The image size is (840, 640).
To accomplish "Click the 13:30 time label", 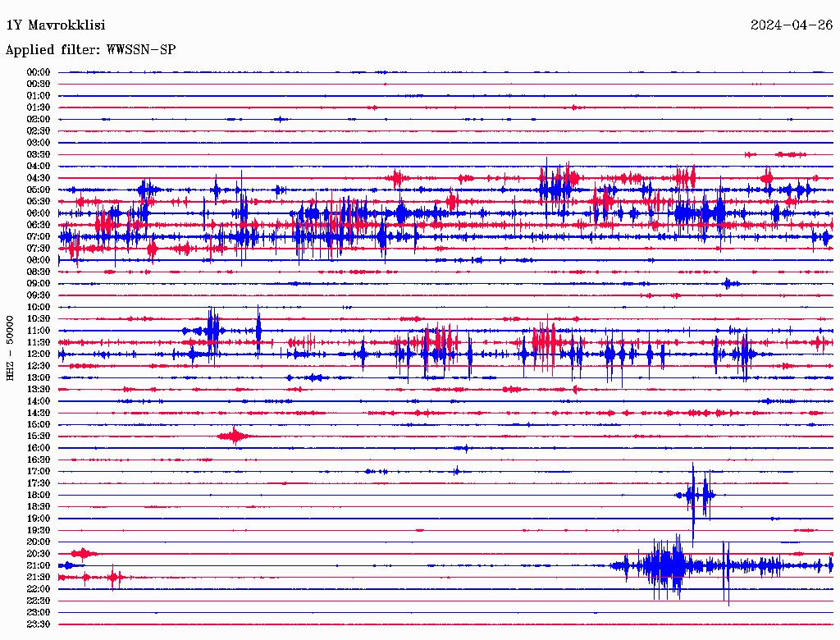I will click(x=39, y=389).
